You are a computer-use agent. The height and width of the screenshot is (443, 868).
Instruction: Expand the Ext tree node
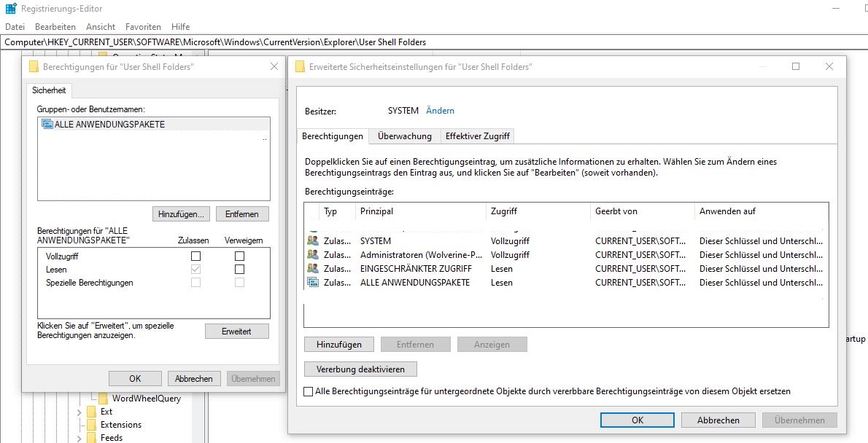[x=80, y=412]
